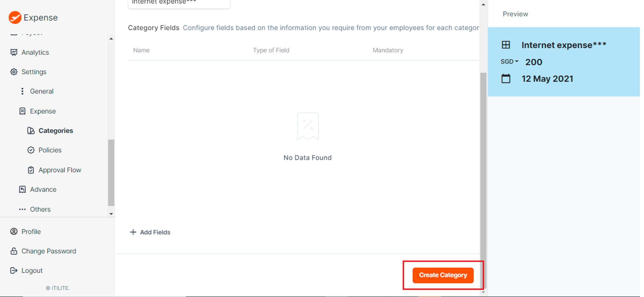Click the Categories icon under Expense
644x297 pixels.
coord(31,131)
